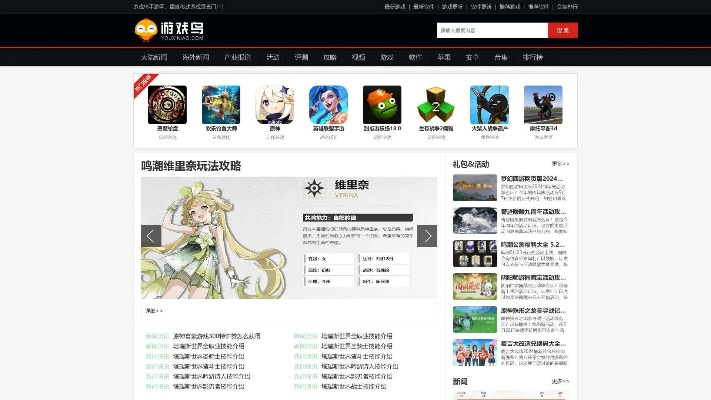
Task: Focus the search input box
Action: click(x=492, y=30)
